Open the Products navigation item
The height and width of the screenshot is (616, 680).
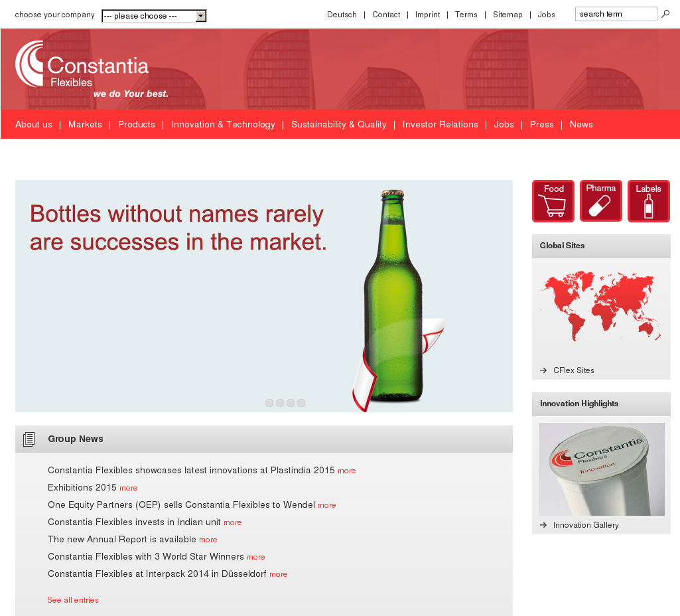coord(136,124)
